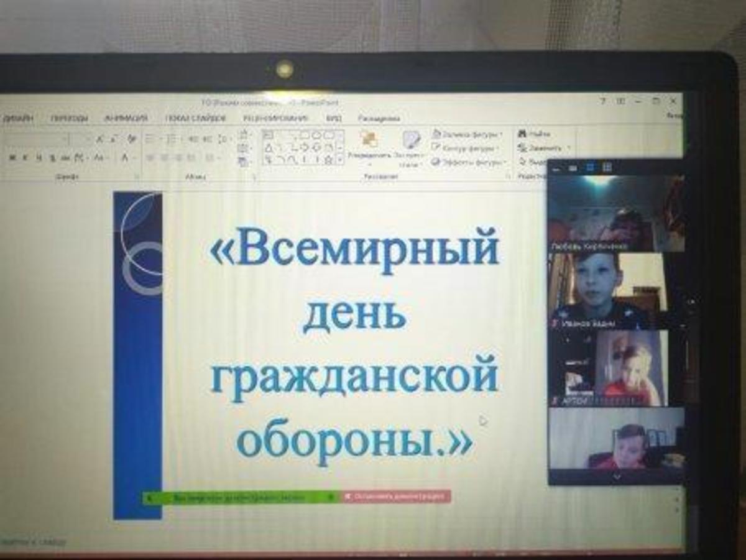Click the font color A icon
The image size is (746, 560).
[x=125, y=158]
